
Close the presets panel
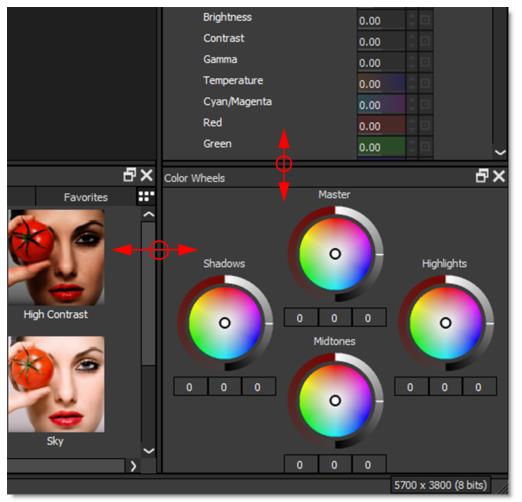(146, 175)
